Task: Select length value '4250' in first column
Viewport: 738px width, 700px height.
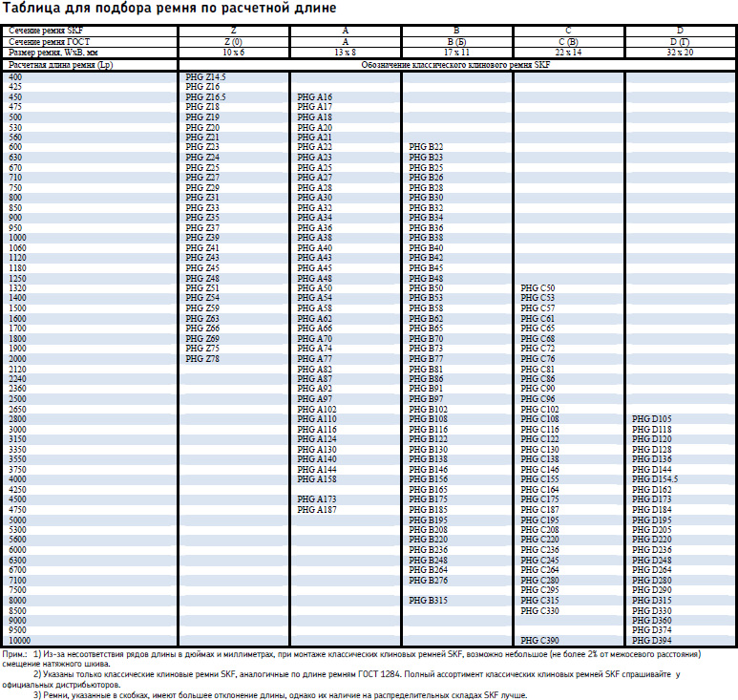Action: point(17,490)
